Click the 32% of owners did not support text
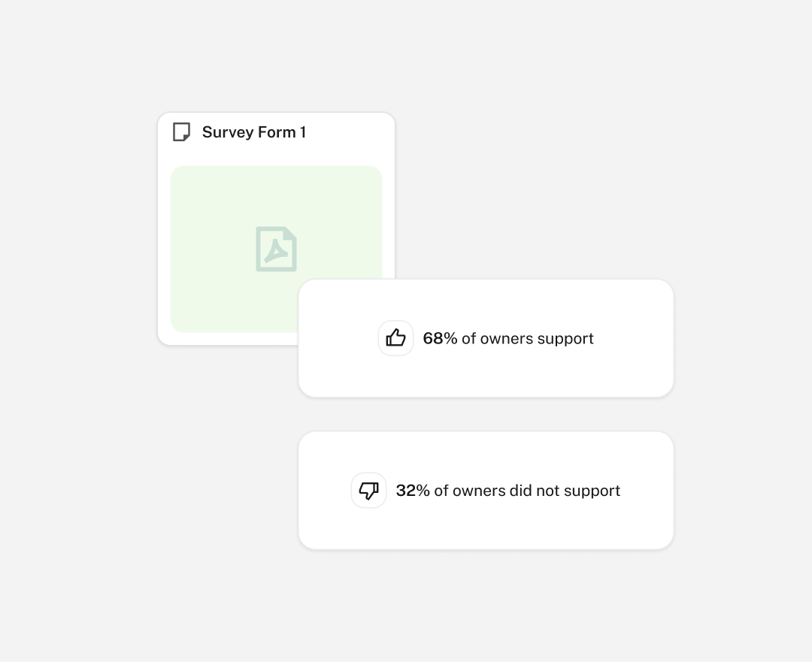 pyautogui.click(x=508, y=491)
